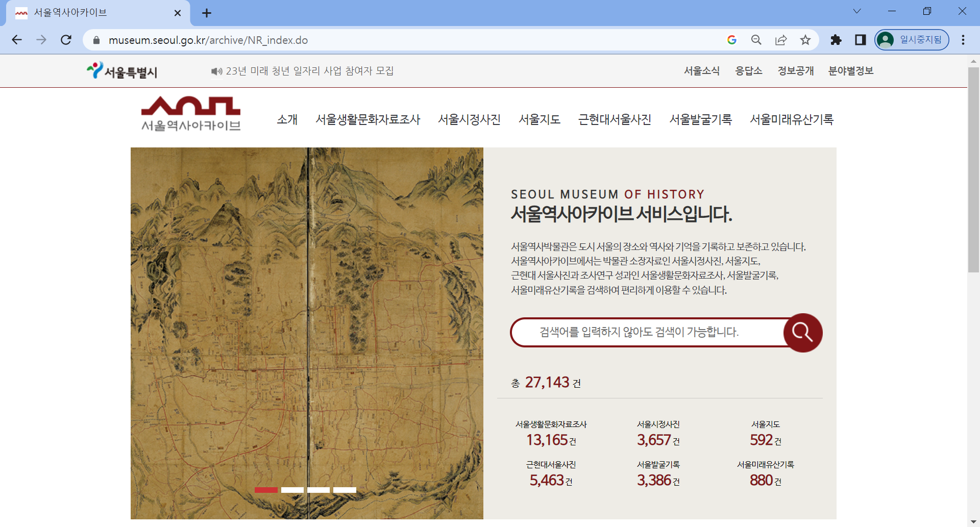The height and width of the screenshot is (527, 980).
Task: Open the 23년 미래 청년 일자리 announcement
Action: tap(310, 71)
